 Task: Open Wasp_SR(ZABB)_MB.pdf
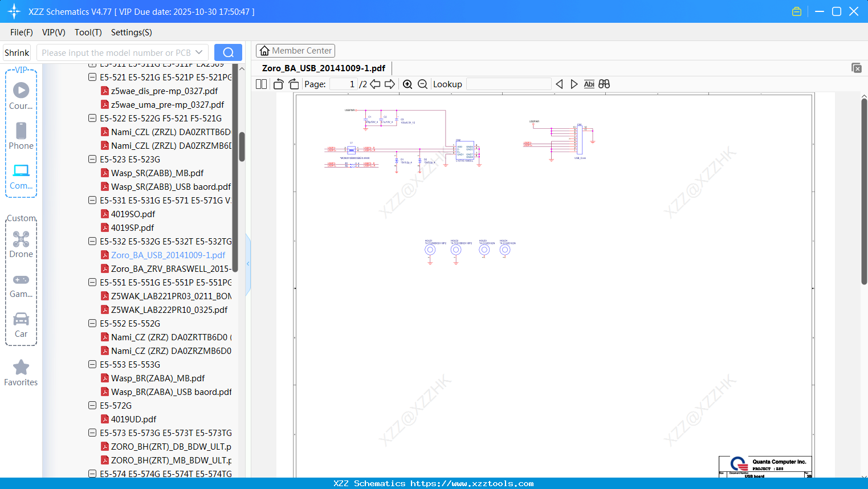pyautogui.click(x=157, y=173)
